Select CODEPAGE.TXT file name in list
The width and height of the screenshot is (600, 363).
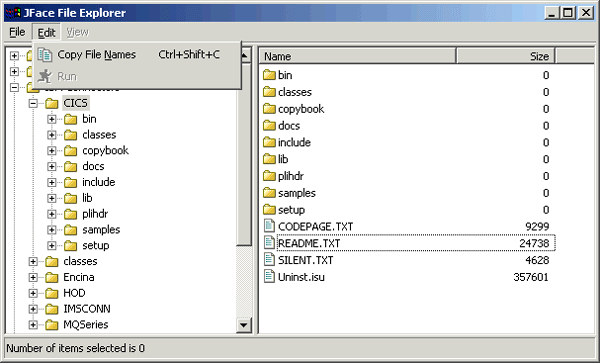coord(316,226)
